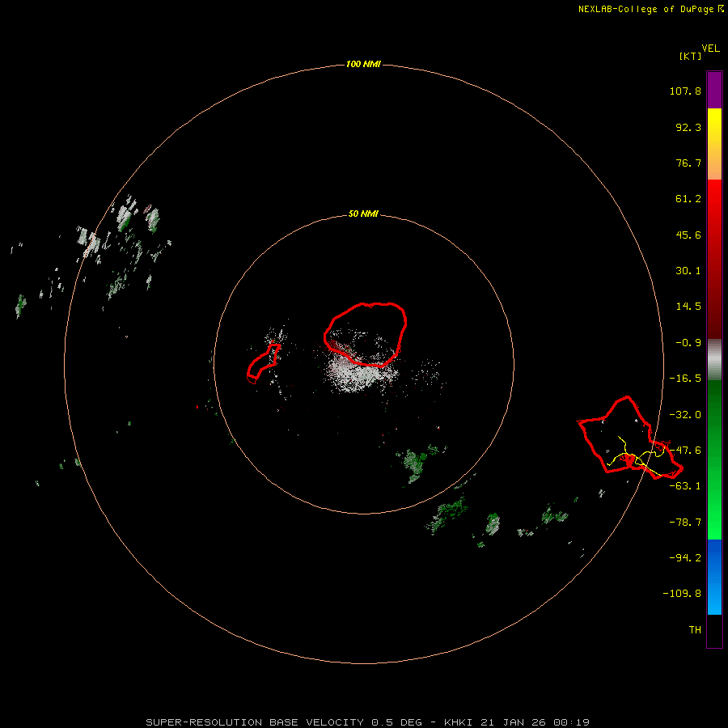Click the 76.7 legend value
This screenshot has width=728, height=728.
[688, 163]
